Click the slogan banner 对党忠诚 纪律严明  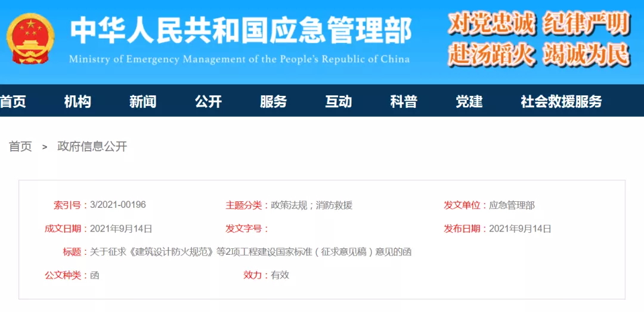[539, 23]
